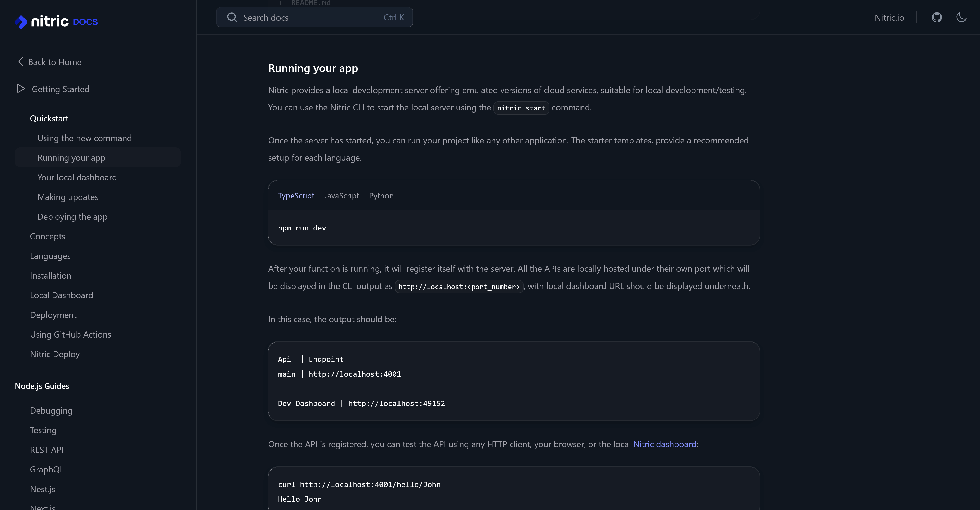
Task: Select the TypeScript tab
Action: pyautogui.click(x=296, y=196)
